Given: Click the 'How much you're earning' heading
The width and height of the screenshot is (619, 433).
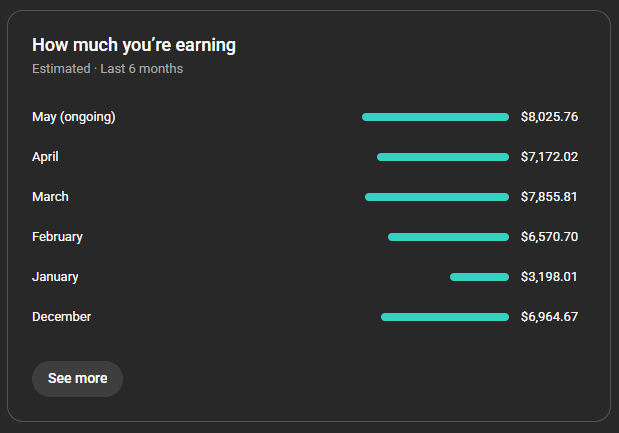Looking at the screenshot, I should tap(134, 45).
